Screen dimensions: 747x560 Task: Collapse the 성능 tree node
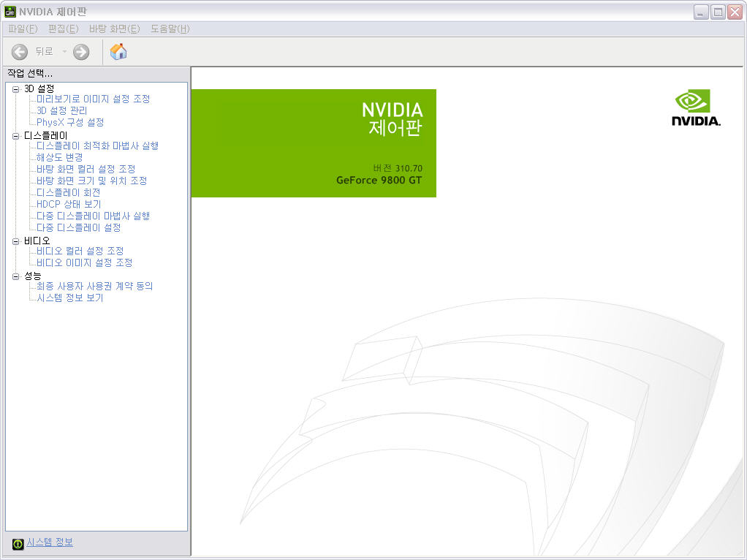(16, 276)
